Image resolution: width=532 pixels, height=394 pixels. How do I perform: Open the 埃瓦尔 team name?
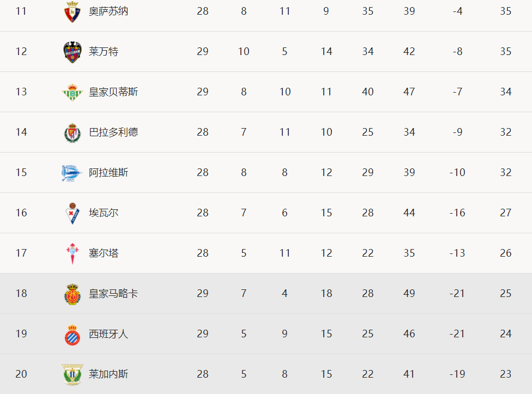tap(104, 213)
